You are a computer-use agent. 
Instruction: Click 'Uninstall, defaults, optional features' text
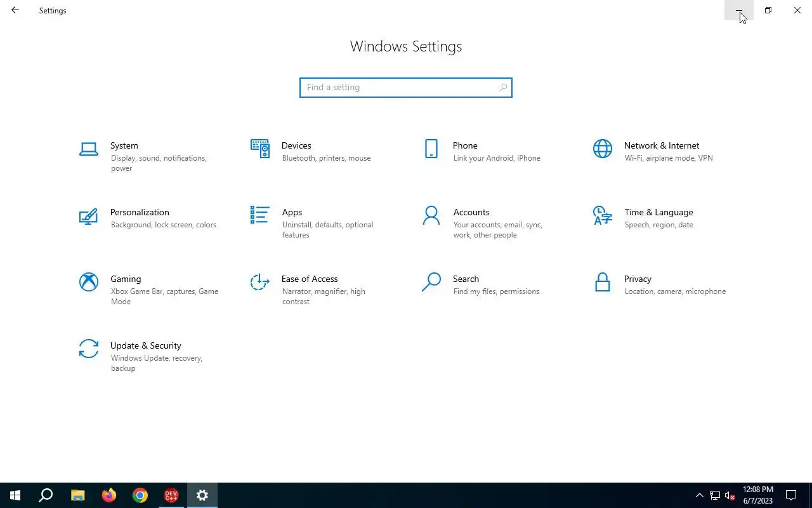(x=327, y=230)
